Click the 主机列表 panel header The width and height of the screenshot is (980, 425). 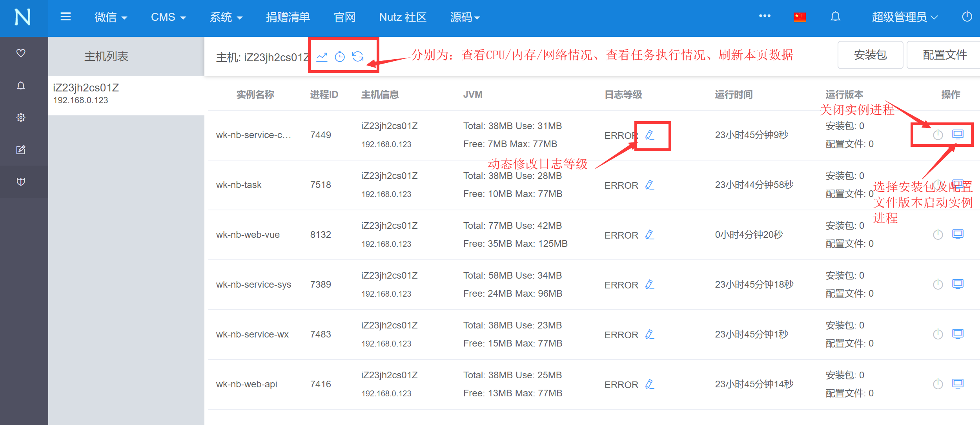(x=107, y=56)
